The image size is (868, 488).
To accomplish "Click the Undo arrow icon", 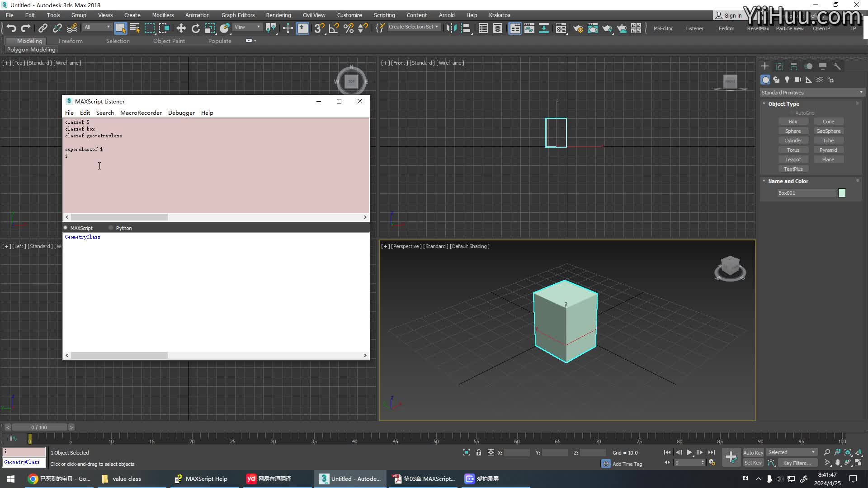I will (11, 28).
